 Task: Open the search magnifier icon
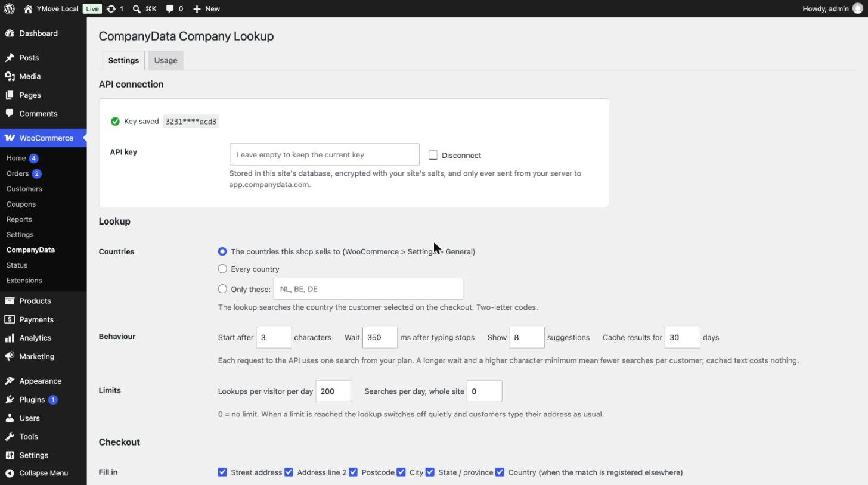pos(137,9)
